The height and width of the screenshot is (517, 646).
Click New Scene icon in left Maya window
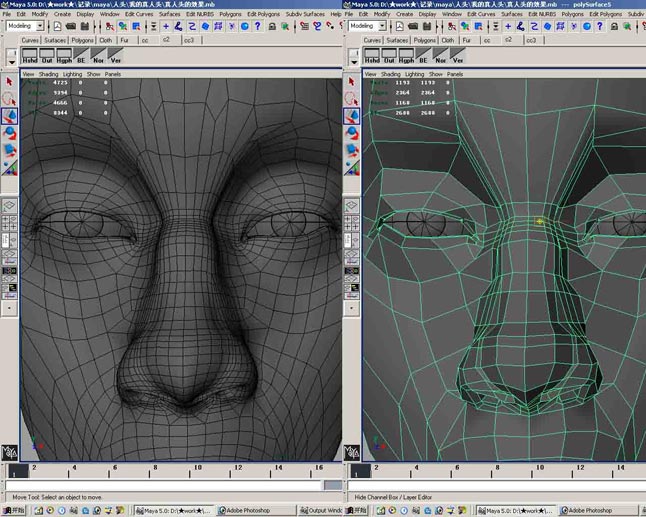57,26
